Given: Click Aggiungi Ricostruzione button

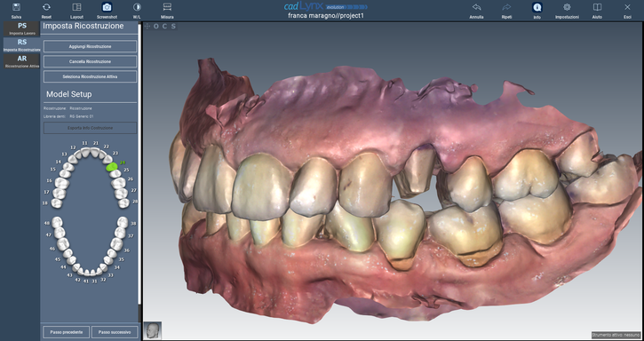Looking at the screenshot, I should click(90, 46).
